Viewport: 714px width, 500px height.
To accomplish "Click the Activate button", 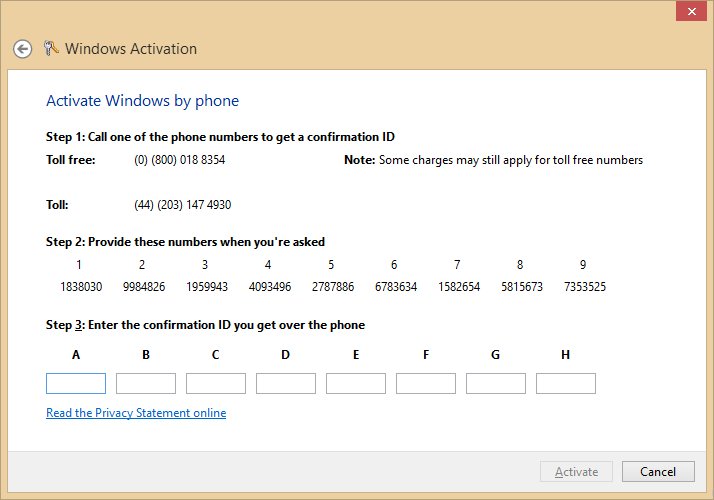I will (576, 472).
